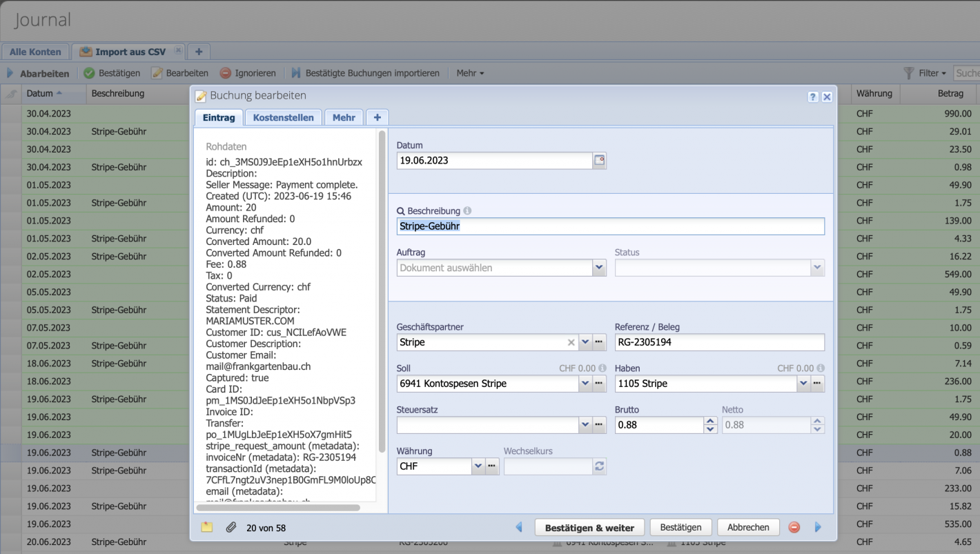Click the blue Abarbeiten play icon
The image size is (980, 554).
pyautogui.click(x=10, y=72)
